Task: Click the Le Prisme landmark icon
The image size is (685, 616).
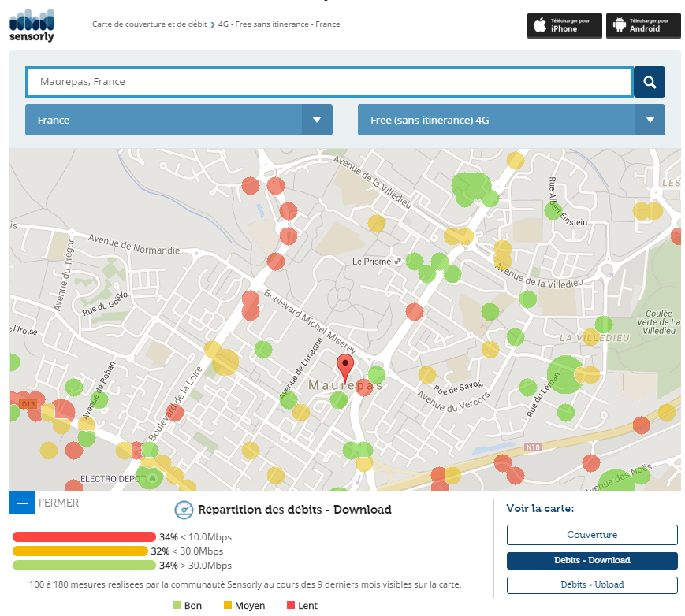Action: pyautogui.click(x=397, y=261)
